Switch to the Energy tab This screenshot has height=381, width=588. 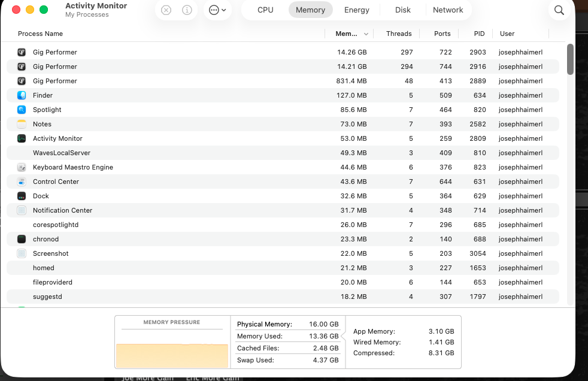click(x=357, y=10)
